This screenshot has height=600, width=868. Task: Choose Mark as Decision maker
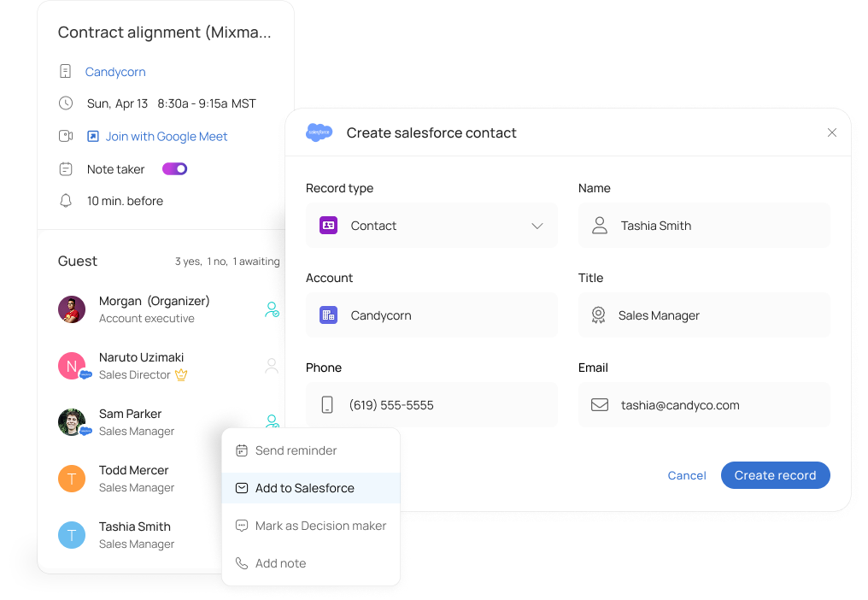pyautogui.click(x=311, y=526)
